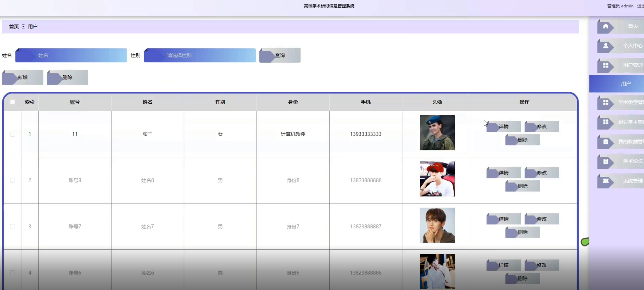Click the 姓名 search input field
The height and width of the screenshot is (290, 644).
[x=71, y=55]
